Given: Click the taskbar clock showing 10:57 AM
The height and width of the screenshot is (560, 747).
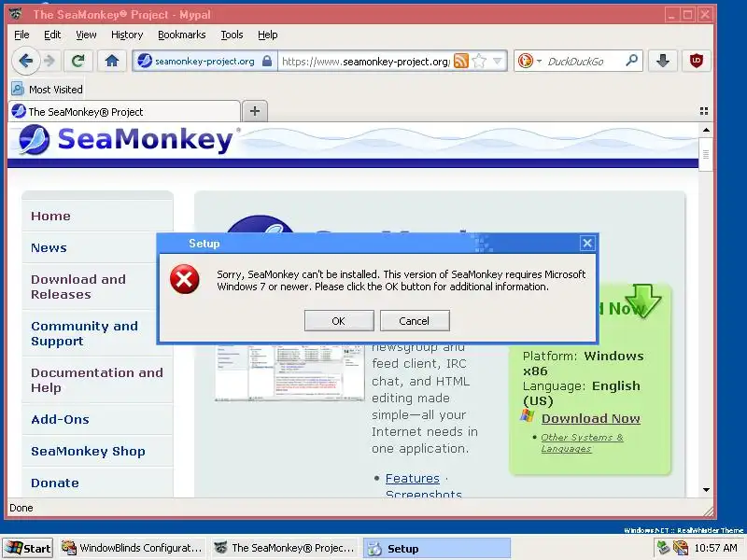Looking at the screenshot, I should (715, 548).
